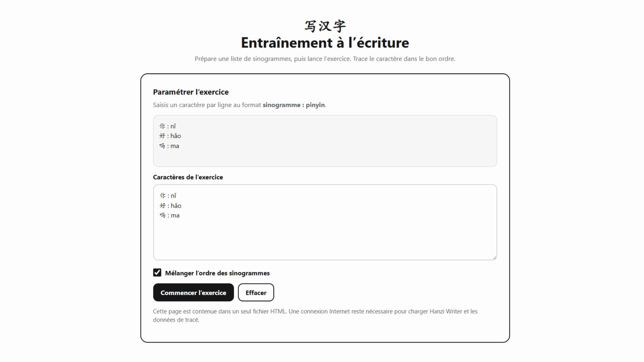Viewport: 644px width, 362px height.
Task: Place cursor on the 吗 : ma line in textarea
Action: click(169, 215)
